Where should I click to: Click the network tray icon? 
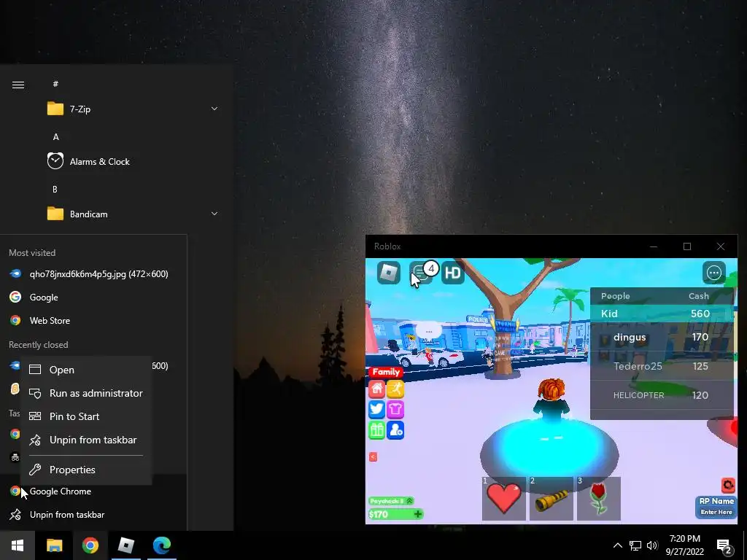tap(635, 545)
